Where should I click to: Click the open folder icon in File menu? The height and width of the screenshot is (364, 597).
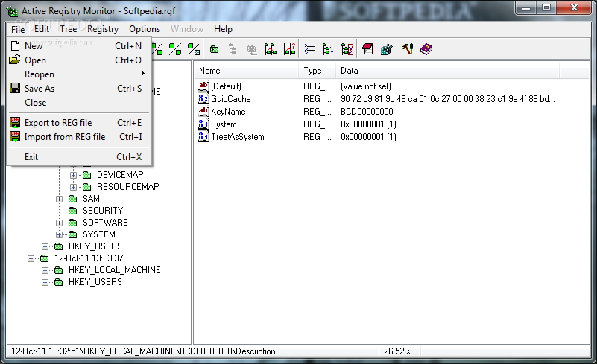[15, 60]
